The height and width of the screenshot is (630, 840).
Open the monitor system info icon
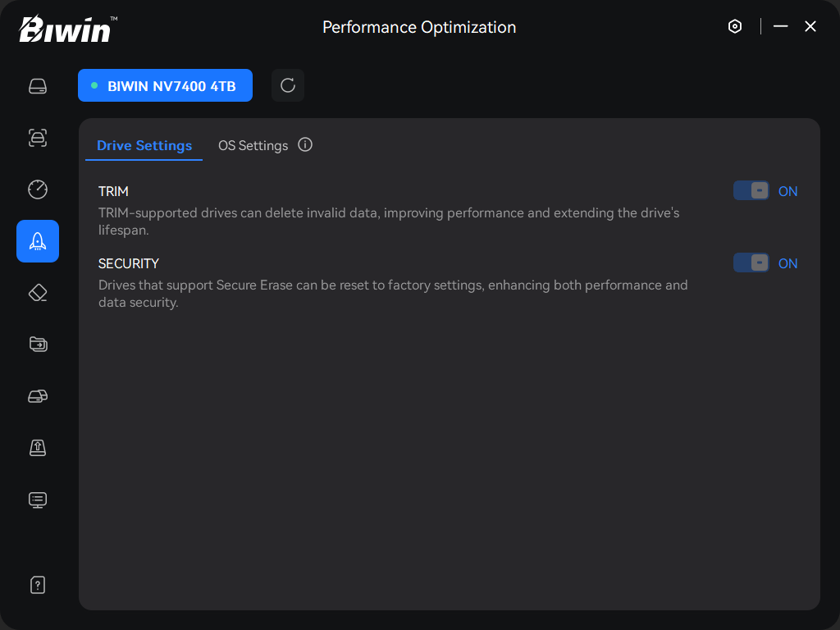coord(38,499)
